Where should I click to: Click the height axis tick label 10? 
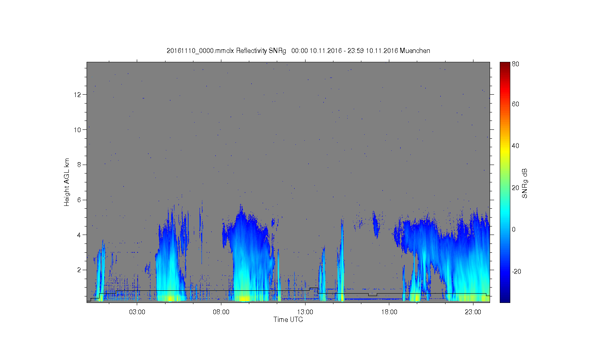(x=78, y=130)
